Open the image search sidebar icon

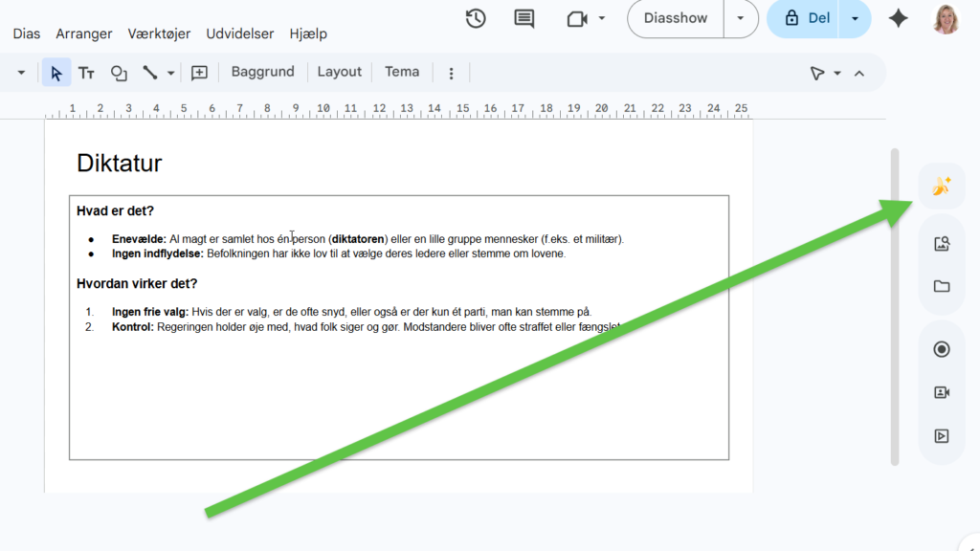click(942, 244)
